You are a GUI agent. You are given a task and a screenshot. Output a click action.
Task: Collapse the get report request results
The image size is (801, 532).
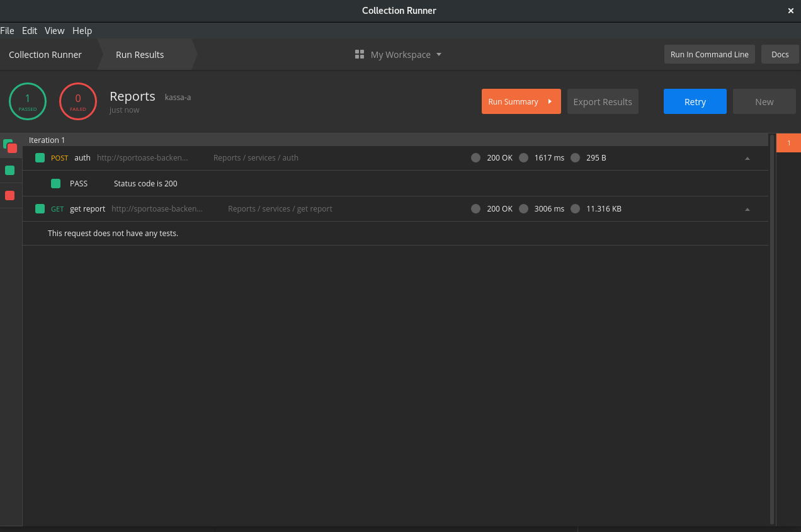click(747, 209)
